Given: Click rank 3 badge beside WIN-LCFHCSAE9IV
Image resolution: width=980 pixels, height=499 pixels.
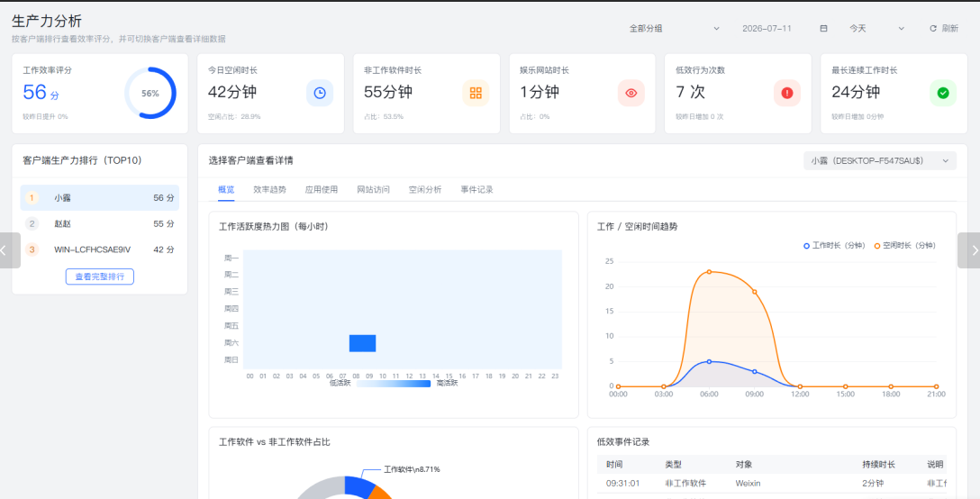Looking at the screenshot, I should (x=32, y=249).
